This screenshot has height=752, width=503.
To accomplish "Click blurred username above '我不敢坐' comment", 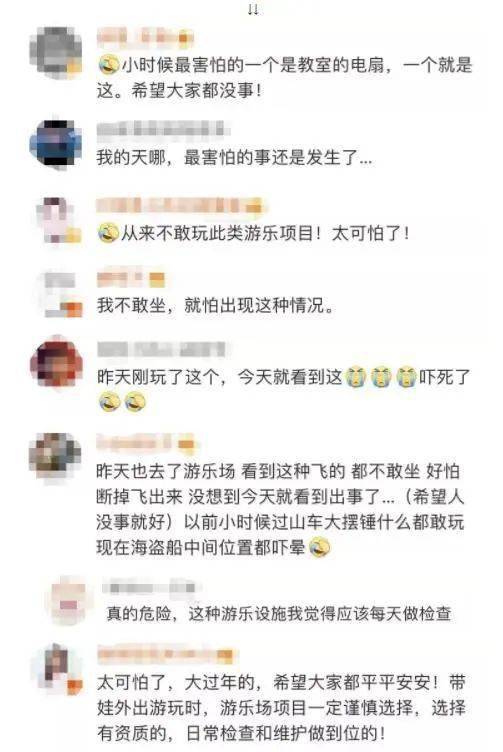I will click(x=131, y=279).
